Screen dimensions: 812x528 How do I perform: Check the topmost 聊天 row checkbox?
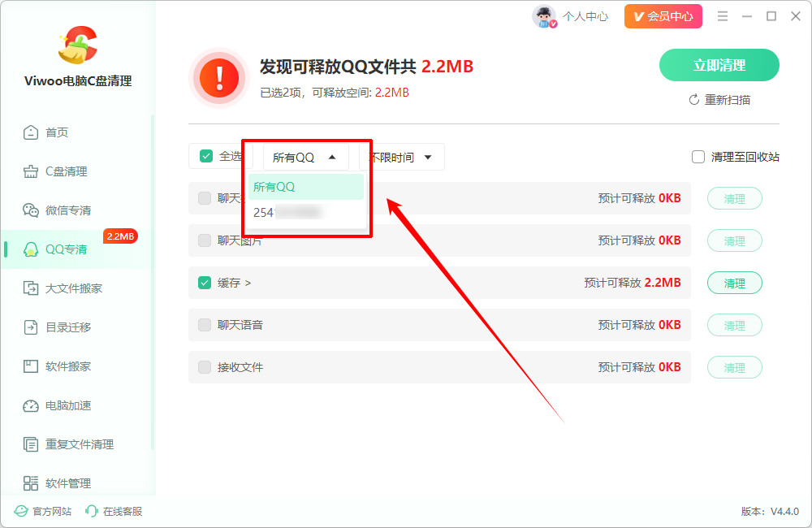coord(205,198)
